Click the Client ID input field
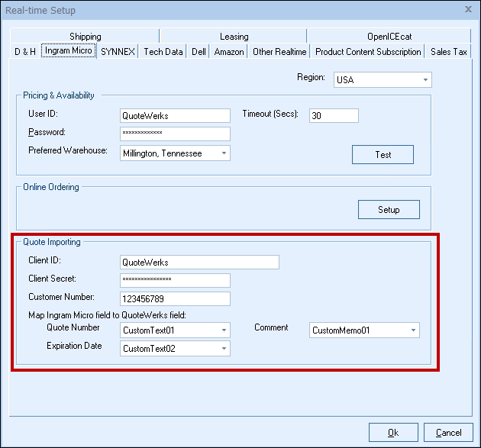The image size is (481, 448). pos(199,263)
